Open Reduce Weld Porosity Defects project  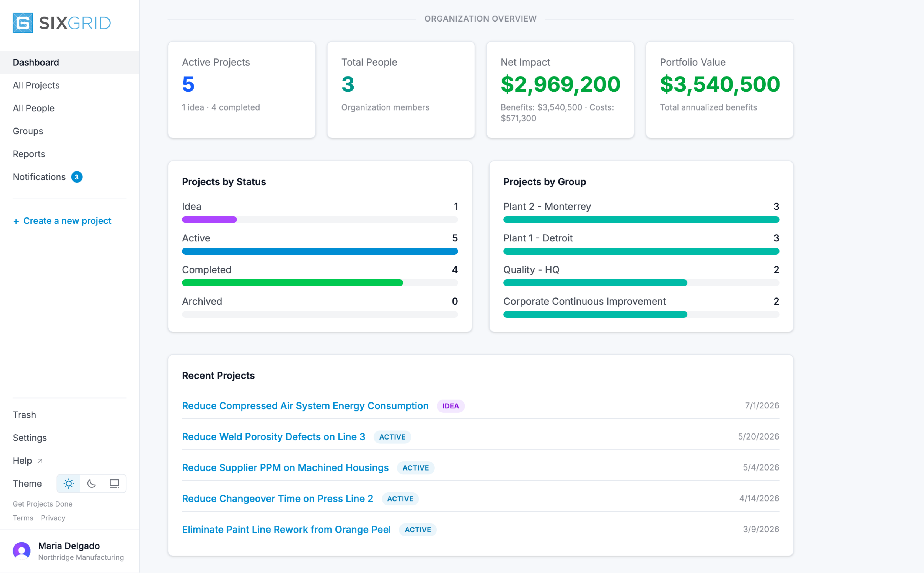coord(273,436)
